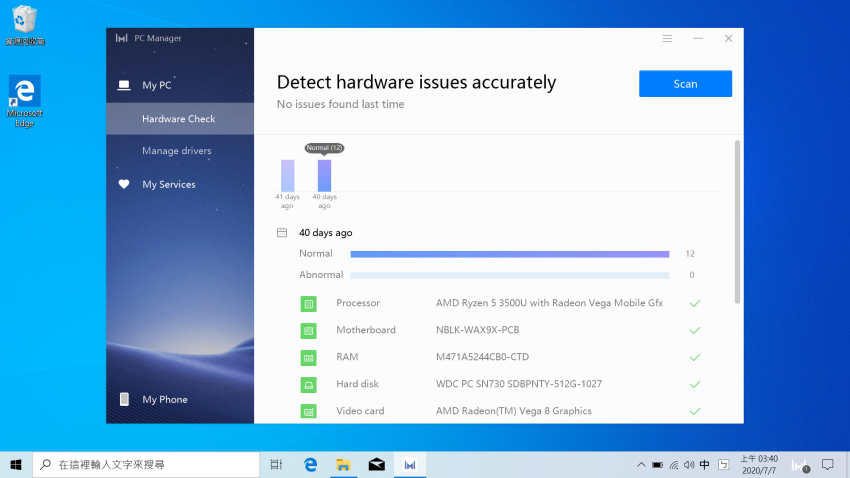This screenshot has height=478, width=850.
Task: Open the Windows Start menu
Action: [16, 464]
